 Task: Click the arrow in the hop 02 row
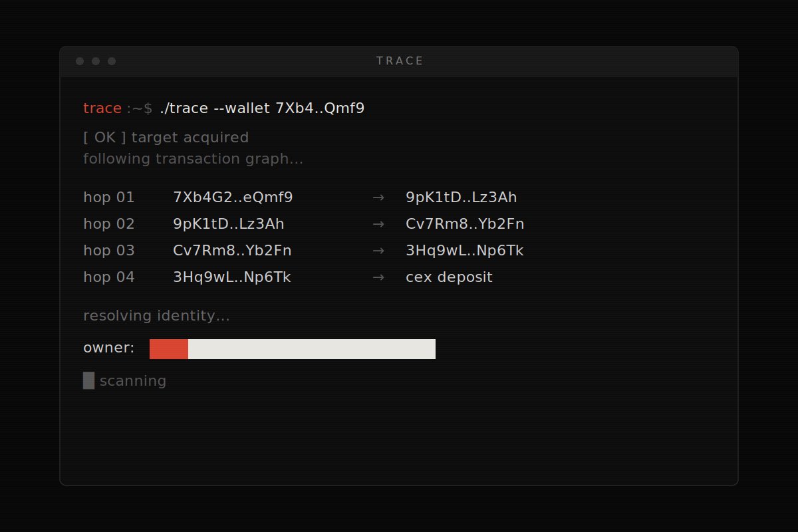[378, 224]
